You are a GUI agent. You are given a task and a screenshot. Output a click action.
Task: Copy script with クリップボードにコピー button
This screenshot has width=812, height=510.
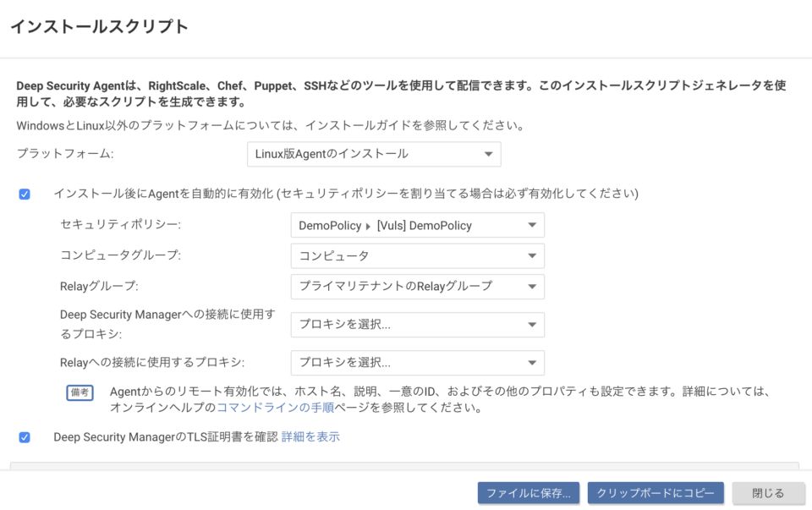tap(656, 493)
